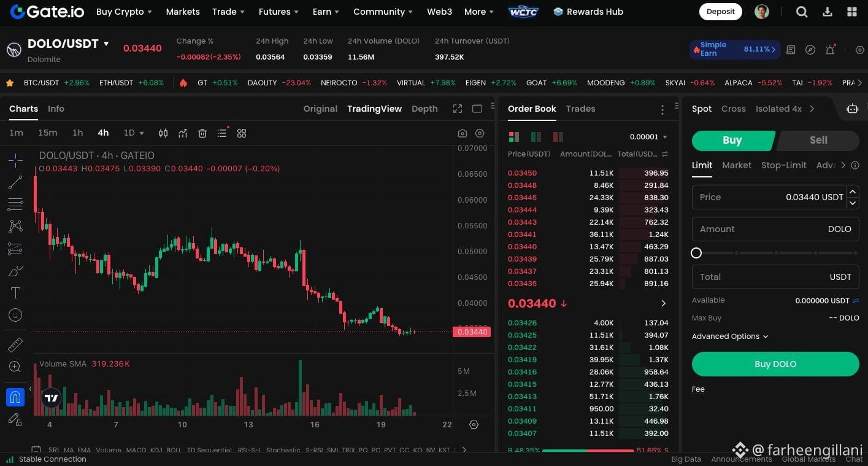The width and height of the screenshot is (868, 466).
Task: Open the More dropdown menu
Action: click(479, 12)
